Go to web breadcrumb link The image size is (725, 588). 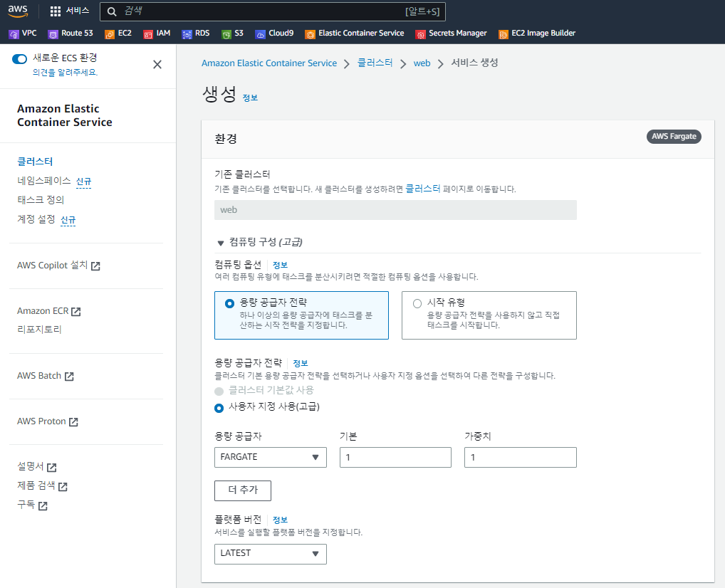coord(422,63)
